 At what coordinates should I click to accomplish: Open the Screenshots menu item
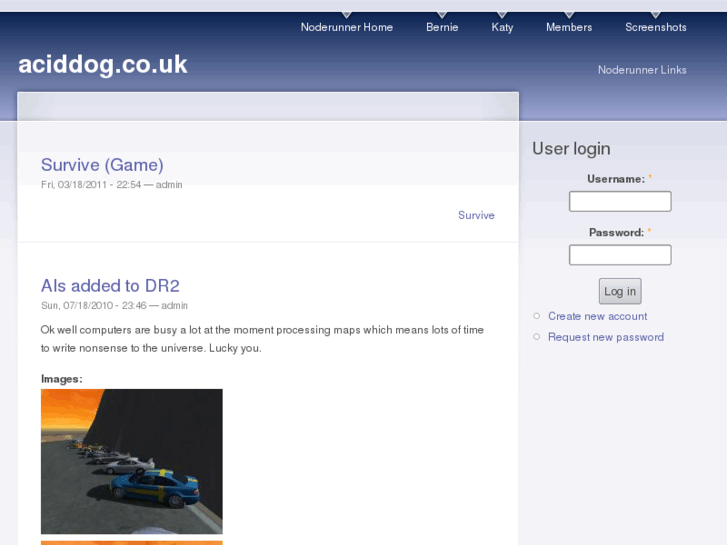656,27
